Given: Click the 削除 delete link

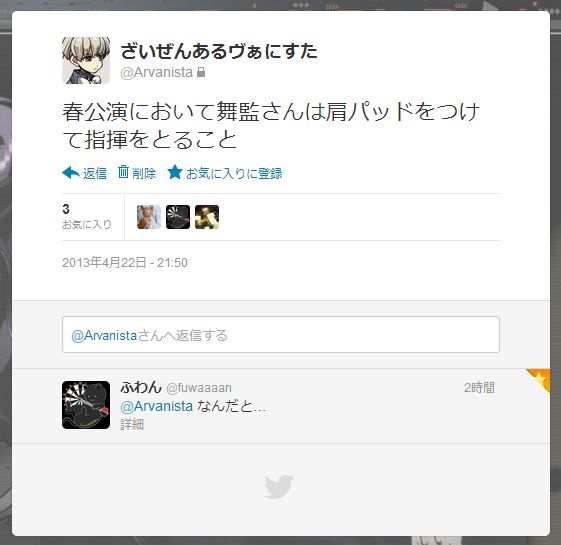Looking at the screenshot, I should click(144, 174).
